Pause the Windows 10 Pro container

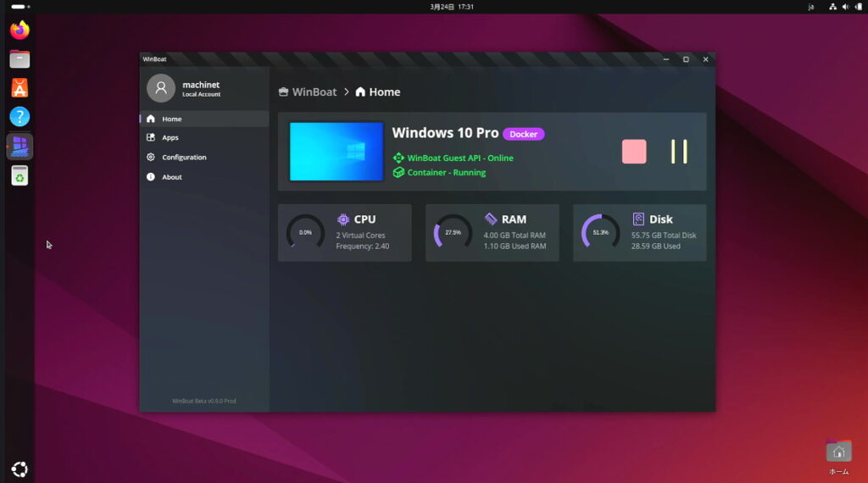[x=679, y=152]
